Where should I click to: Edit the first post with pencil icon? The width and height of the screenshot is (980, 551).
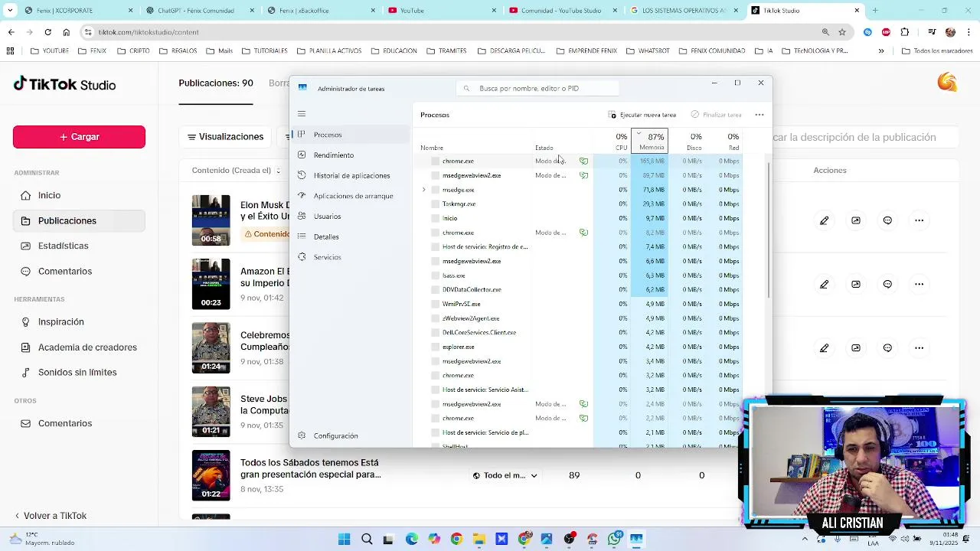pos(824,220)
